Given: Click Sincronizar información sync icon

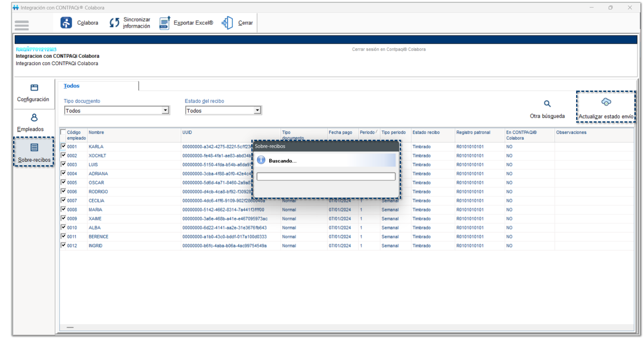Looking at the screenshot, I should point(115,23).
